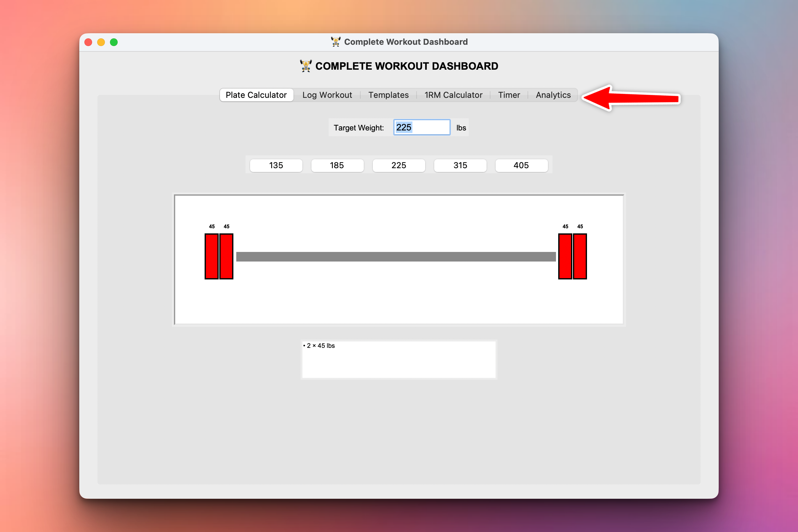
Task: Switch to the Plate Calculator tab
Action: click(x=256, y=95)
